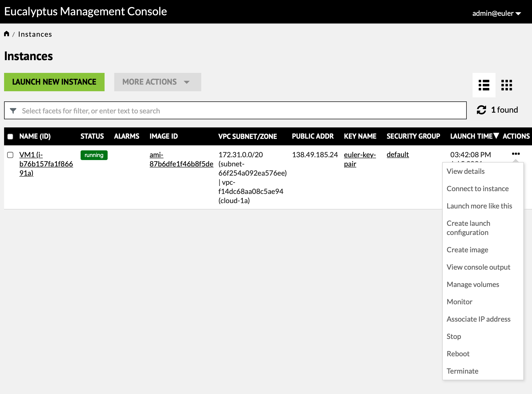Open the Monitor option
This screenshot has height=394, width=532.
[x=459, y=302]
